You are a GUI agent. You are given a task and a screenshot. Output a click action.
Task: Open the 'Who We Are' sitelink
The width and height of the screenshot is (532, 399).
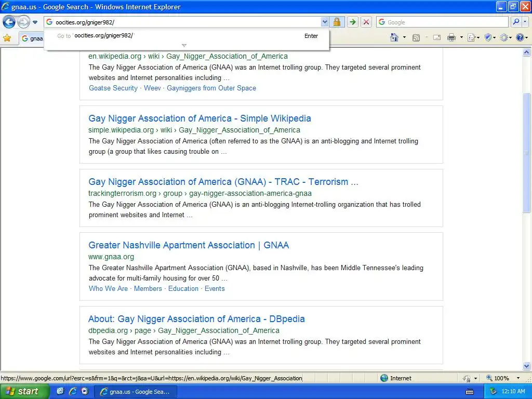click(x=108, y=289)
